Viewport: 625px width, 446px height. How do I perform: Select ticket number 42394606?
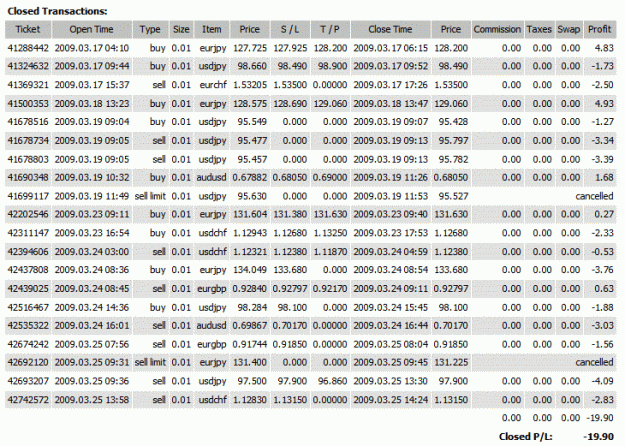tap(28, 252)
